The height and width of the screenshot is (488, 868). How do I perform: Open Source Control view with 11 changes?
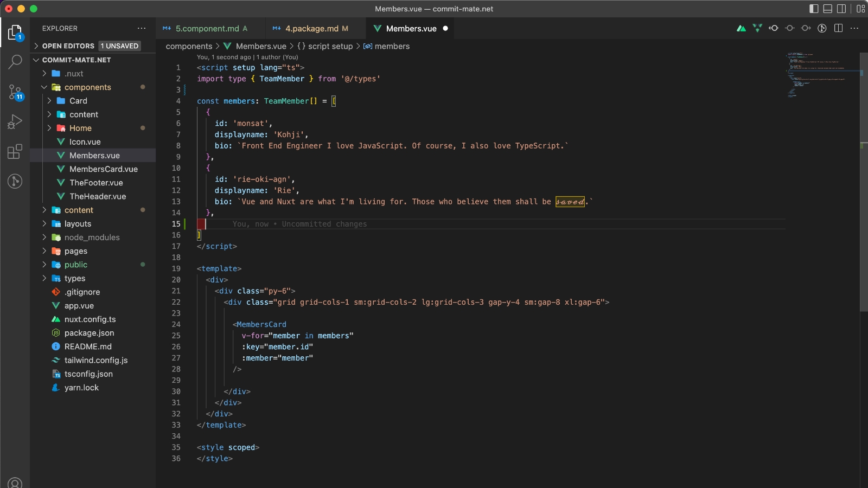tap(15, 92)
